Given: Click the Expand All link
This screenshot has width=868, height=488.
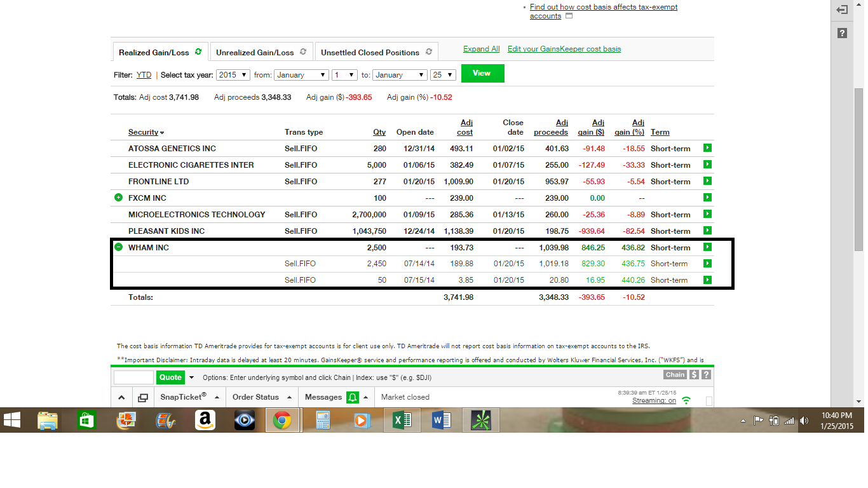Looking at the screenshot, I should coord(481,49).
